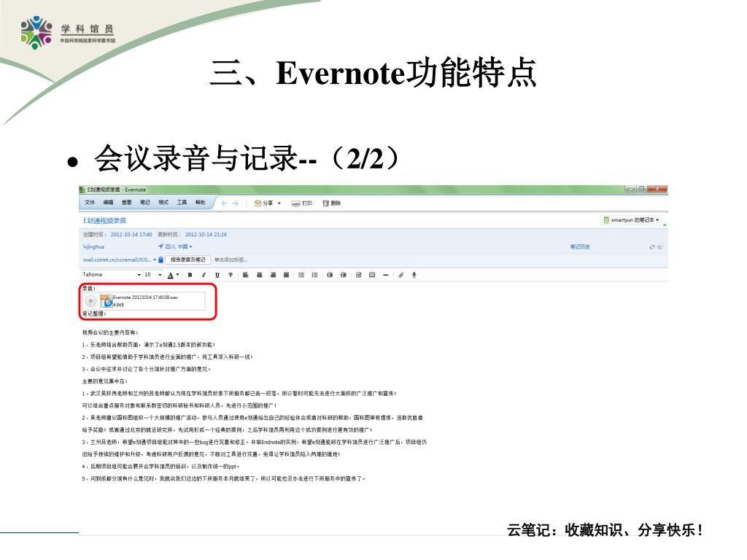Open the smartyun 的笔记本 notebook dropdown
The image size is (747, 560).
(x=631, y=220)
